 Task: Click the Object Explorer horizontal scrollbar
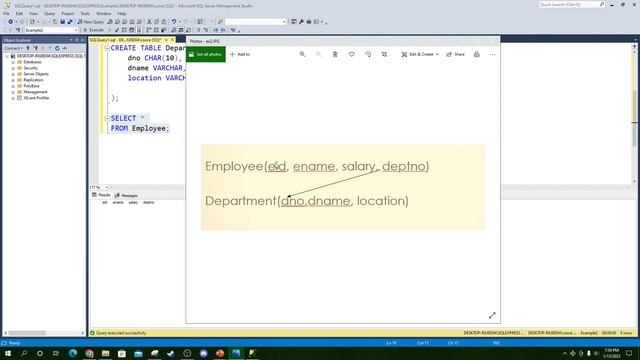(x=44, y=333)
